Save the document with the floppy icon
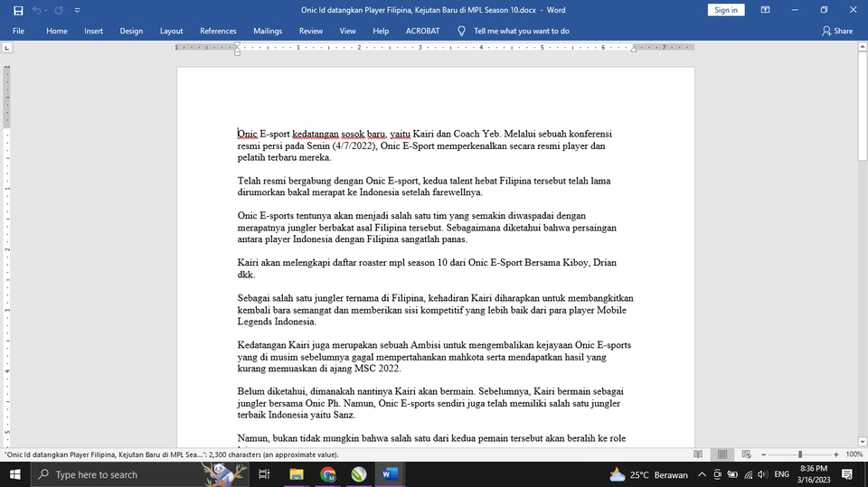Screen dimensions: 868x487 tap(18, 10)
